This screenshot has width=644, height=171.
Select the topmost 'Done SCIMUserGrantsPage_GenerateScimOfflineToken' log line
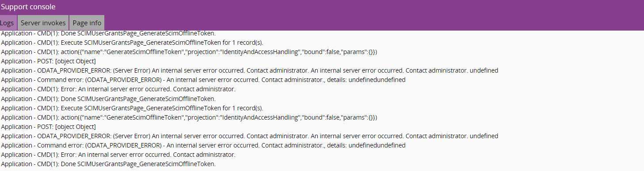tap(108, 33)
